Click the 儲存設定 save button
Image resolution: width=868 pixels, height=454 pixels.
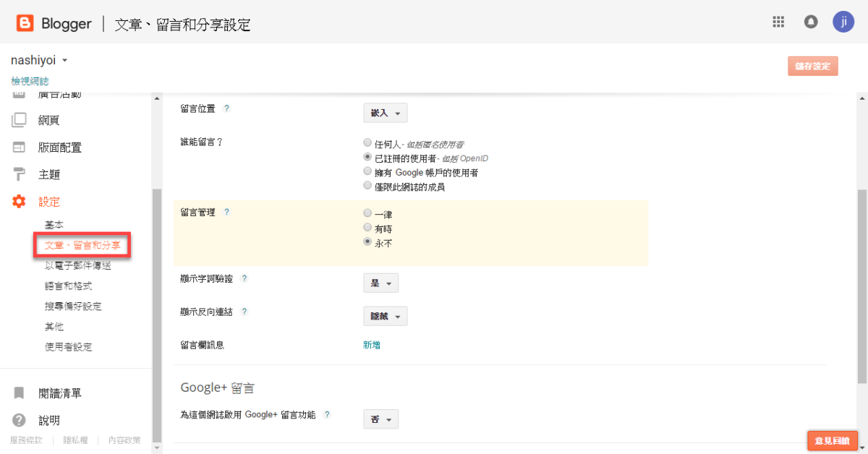[x=813, y=66]
